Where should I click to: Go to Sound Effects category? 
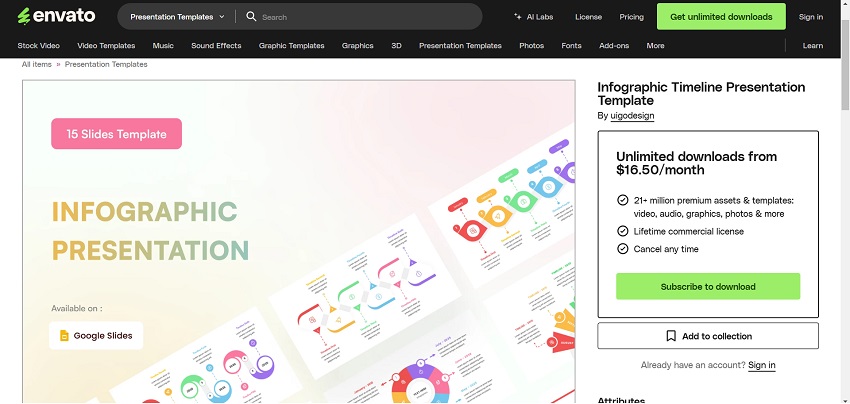tap(216, 46)
